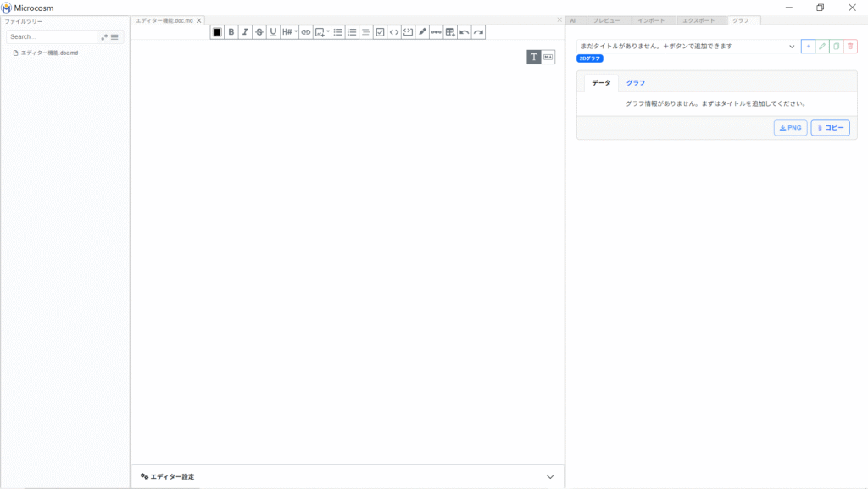This screenshot has width=868, height=489.
Task: Switch editor to Markdown mode
Action: click(548, 57)
